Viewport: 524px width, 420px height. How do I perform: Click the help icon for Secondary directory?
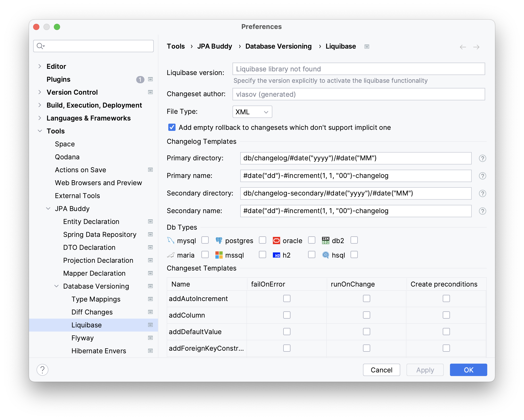(482, 193)
